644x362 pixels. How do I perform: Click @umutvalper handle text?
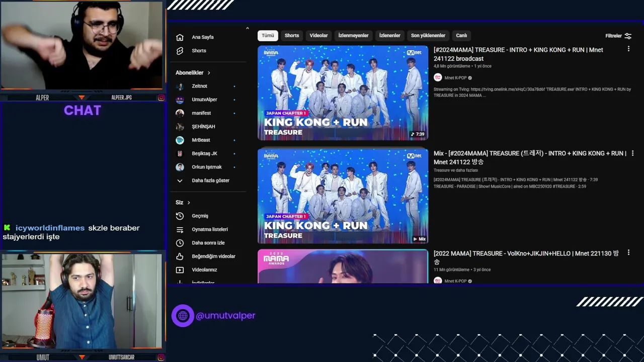coord(225,316)
